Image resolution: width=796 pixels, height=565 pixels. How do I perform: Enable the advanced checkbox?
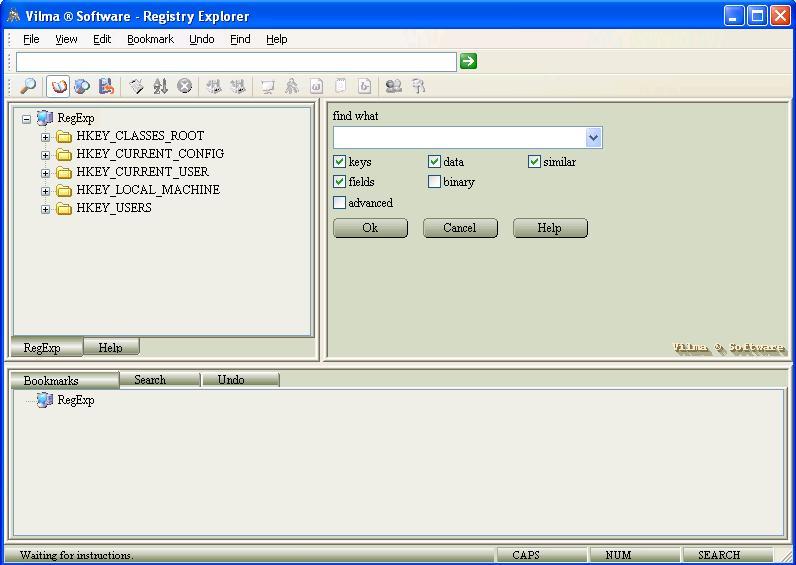click(339, 203)
